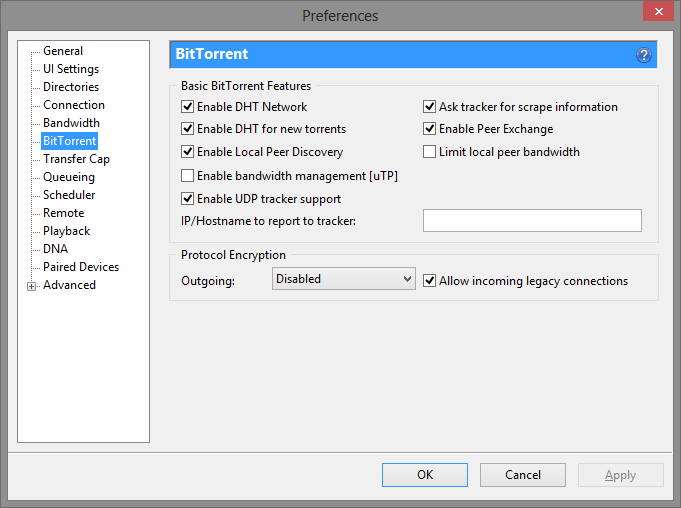Screen dimensions: 681x508
Task: Enable bandwidth management [uTP] checkbox
Action: [x=187, y=176]
